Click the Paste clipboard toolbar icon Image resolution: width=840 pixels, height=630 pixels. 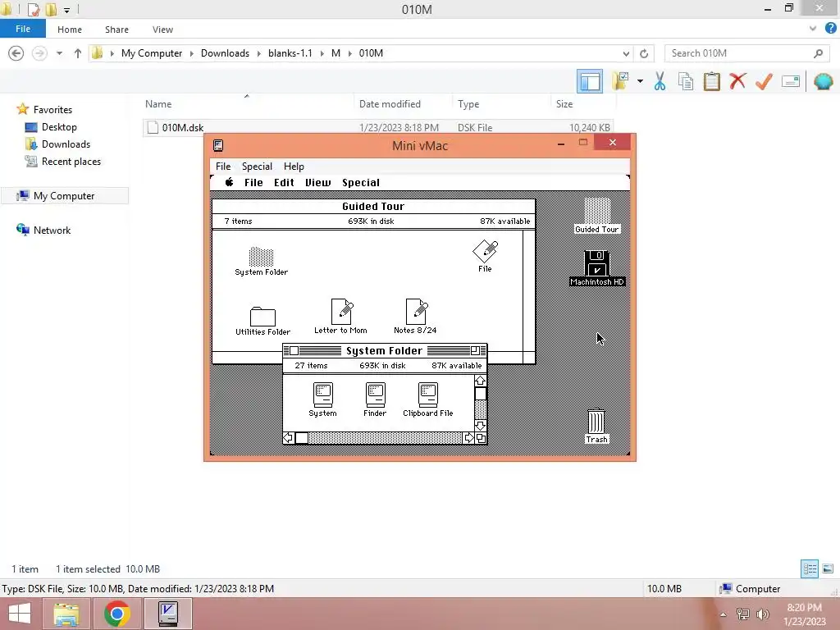click(x=712, y=81)
